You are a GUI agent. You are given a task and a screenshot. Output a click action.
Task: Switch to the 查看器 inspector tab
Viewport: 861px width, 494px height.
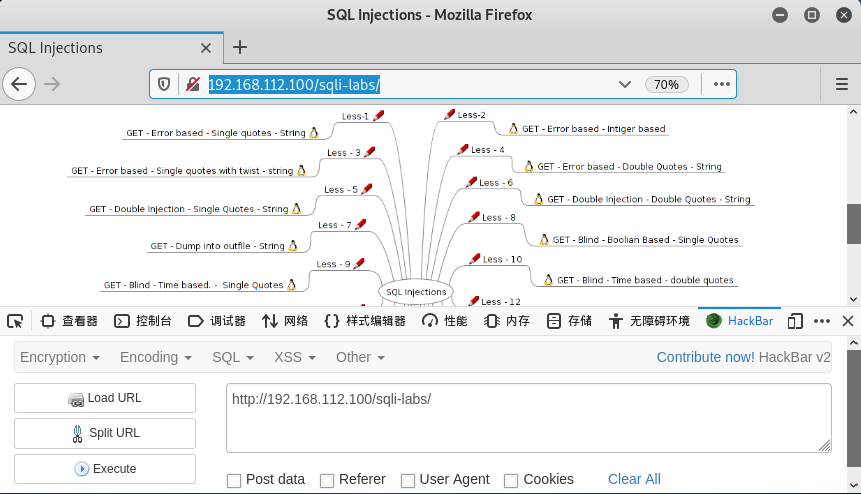(69, 321)
